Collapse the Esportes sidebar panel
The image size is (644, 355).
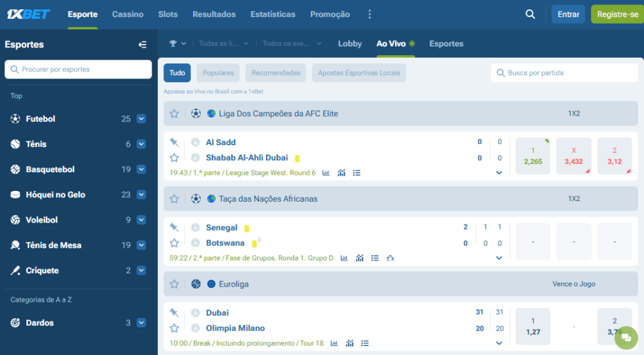click(142, 45)
